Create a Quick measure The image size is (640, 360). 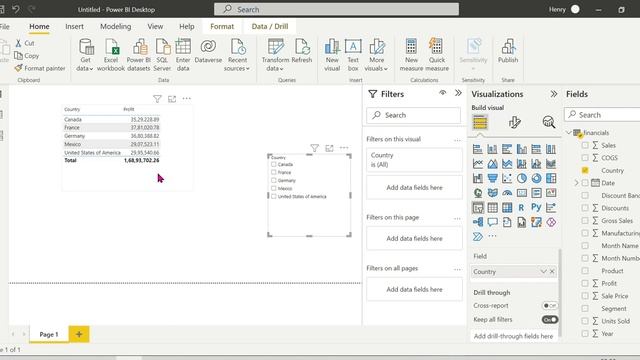pos(437,55)
